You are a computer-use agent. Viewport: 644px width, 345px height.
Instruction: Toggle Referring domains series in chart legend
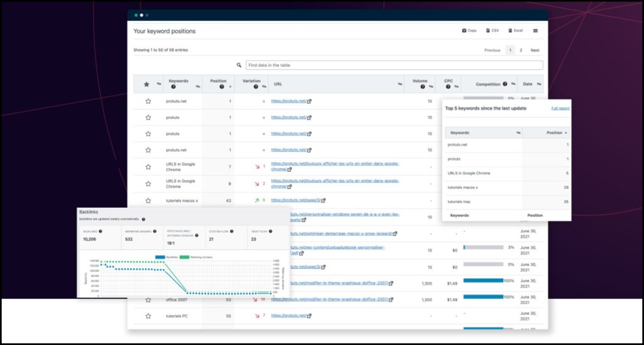pyautogui.click(x=196, y=257)
